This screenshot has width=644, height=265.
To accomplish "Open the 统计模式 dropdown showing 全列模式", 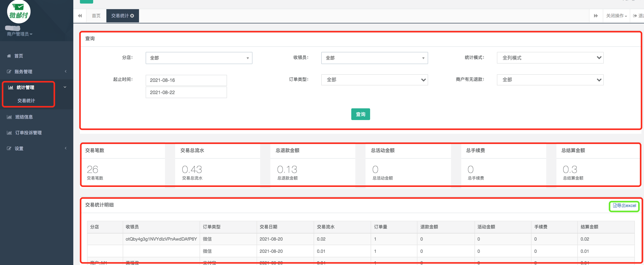I will point(550,58).
